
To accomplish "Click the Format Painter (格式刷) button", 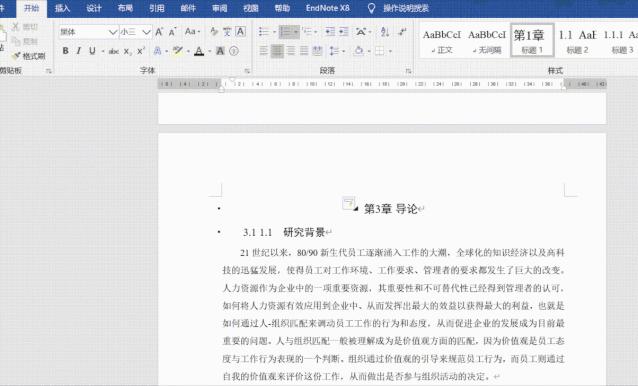I will (28, 56).
